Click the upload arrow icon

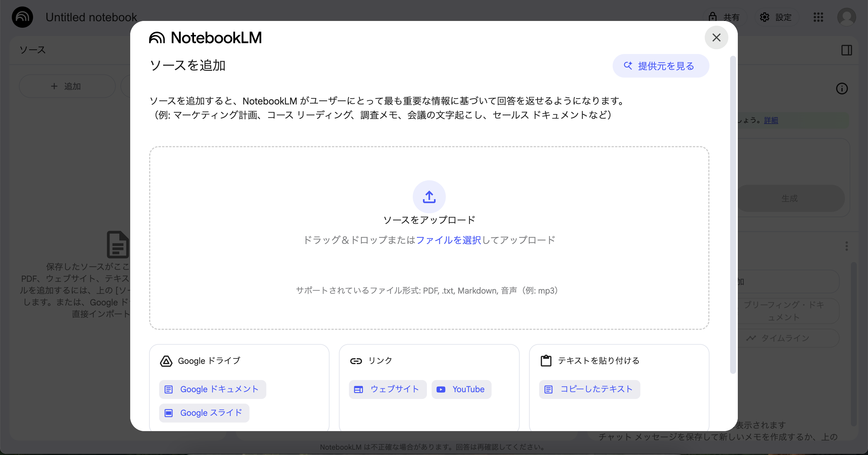[429, 197]
